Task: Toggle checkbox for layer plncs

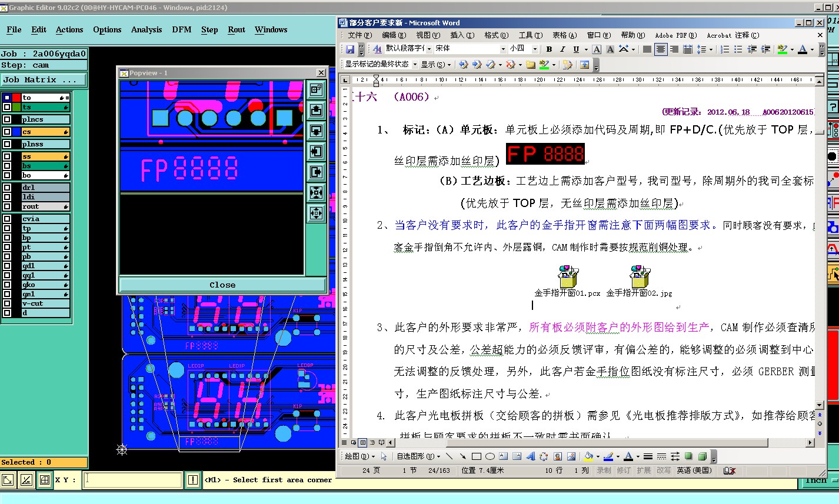Action: tap(7, 119)
